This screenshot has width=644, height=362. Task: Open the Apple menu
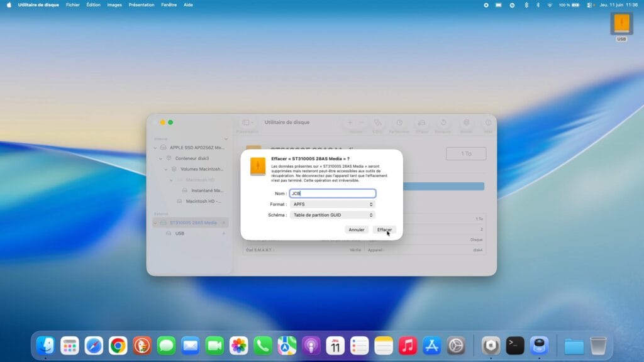click(9, 5)
